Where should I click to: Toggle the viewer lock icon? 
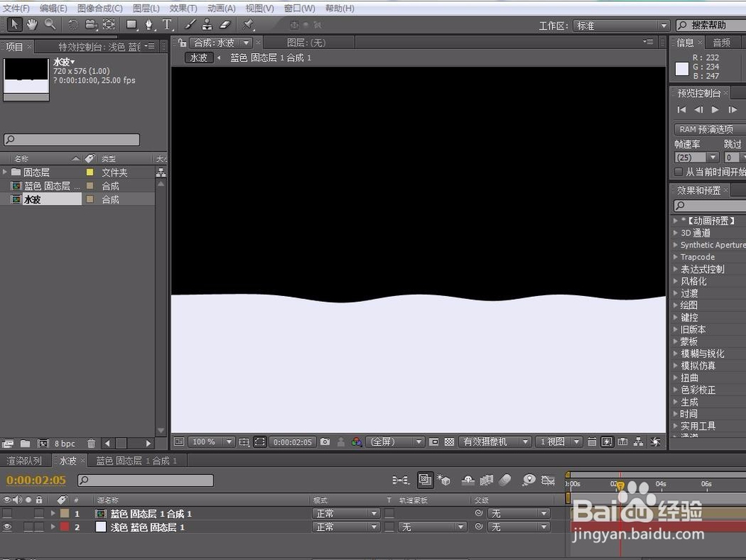click(182, 43)
